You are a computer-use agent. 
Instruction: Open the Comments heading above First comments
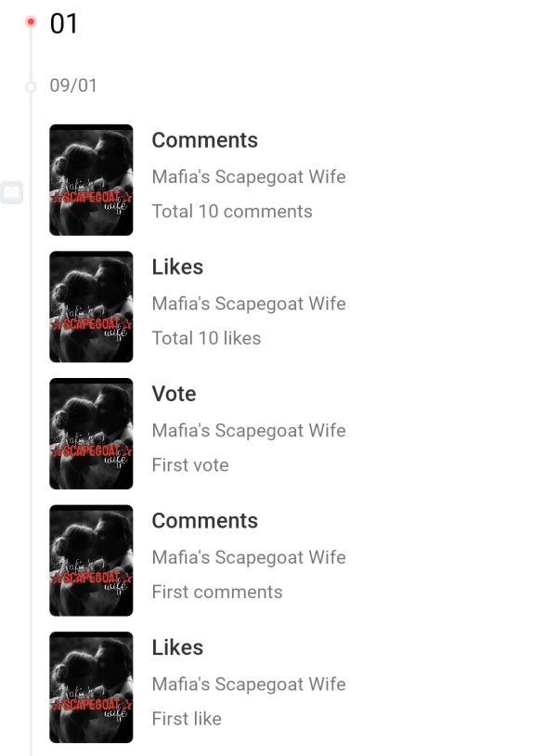[205, 521]
